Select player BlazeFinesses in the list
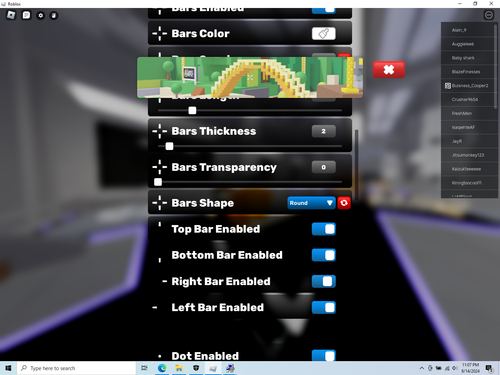The height and width of the screenshot is (375, 500). [x=467, y=72]
